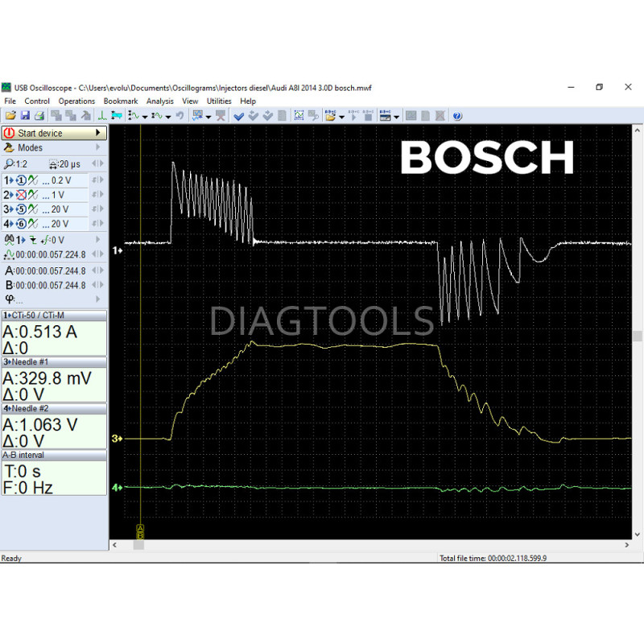This screenshot has width=644, height=644.
Task: Open the Utilities menu
Action: coord(219,101)
